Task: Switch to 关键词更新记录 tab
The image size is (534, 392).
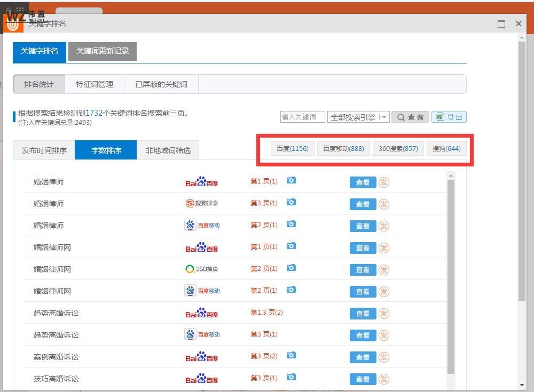Action: click(x=103, y=51)
